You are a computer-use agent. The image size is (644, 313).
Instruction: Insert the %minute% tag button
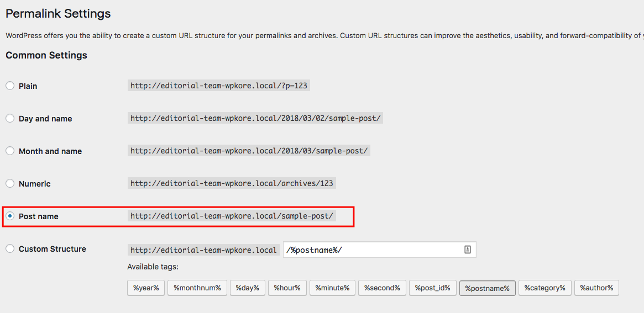pos(332,288)
